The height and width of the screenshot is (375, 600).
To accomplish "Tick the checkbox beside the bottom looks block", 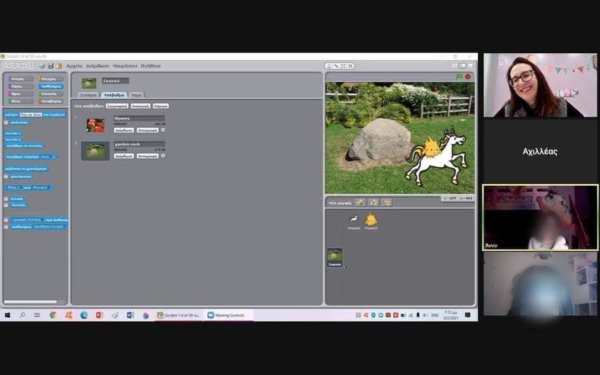I will pyautogui.click(x=6, y=227).
